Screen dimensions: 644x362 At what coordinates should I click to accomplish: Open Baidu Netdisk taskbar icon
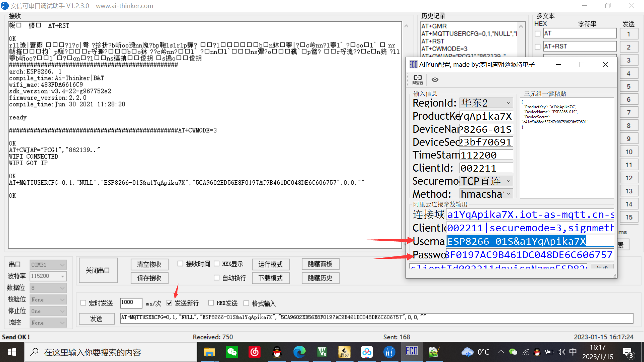tap(367, 352)
